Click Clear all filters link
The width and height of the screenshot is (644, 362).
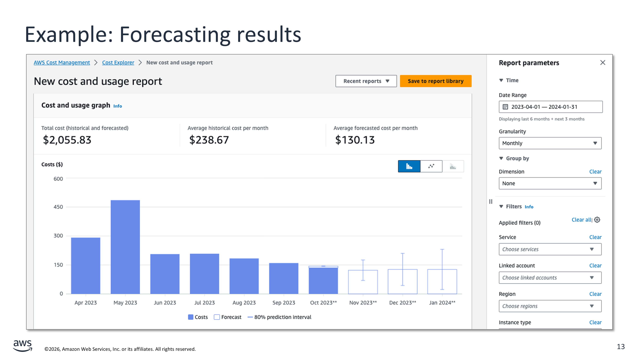[581, 220]
